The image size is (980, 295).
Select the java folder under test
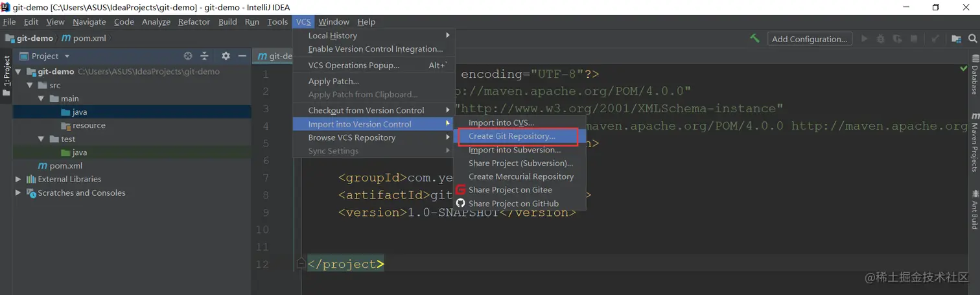[x=80, y=152]
